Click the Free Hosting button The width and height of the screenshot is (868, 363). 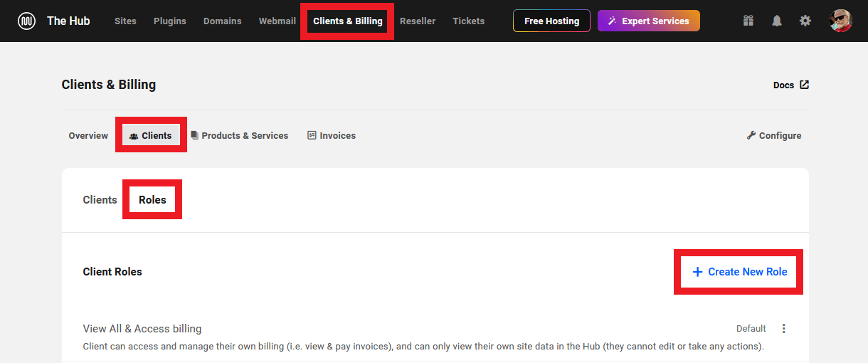point(551,21)
